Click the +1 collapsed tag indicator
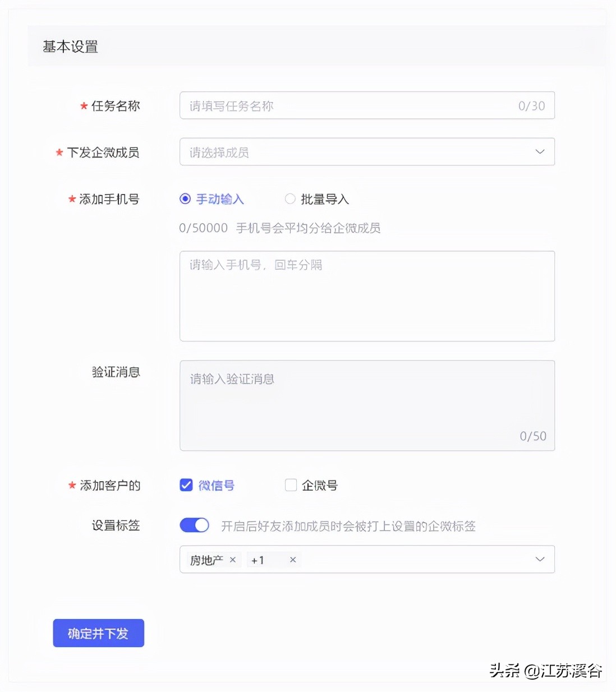This screenshot has height=692, width=616. pyautogui.click(x=258, y=559)
